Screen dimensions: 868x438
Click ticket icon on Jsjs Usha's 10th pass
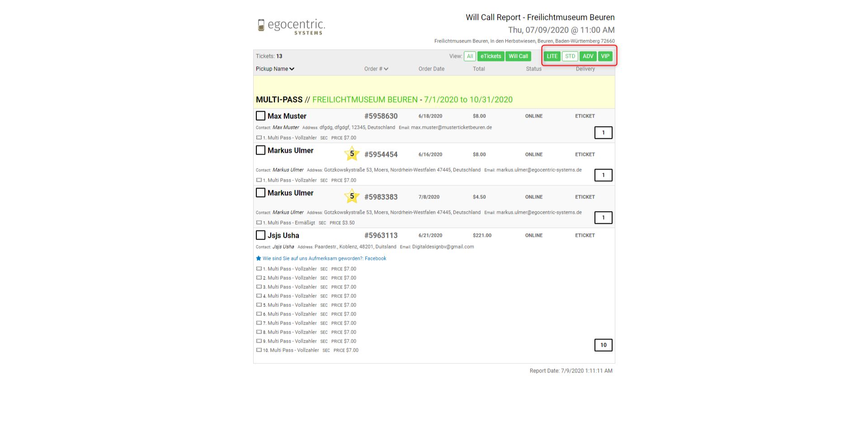click(259, 350)
